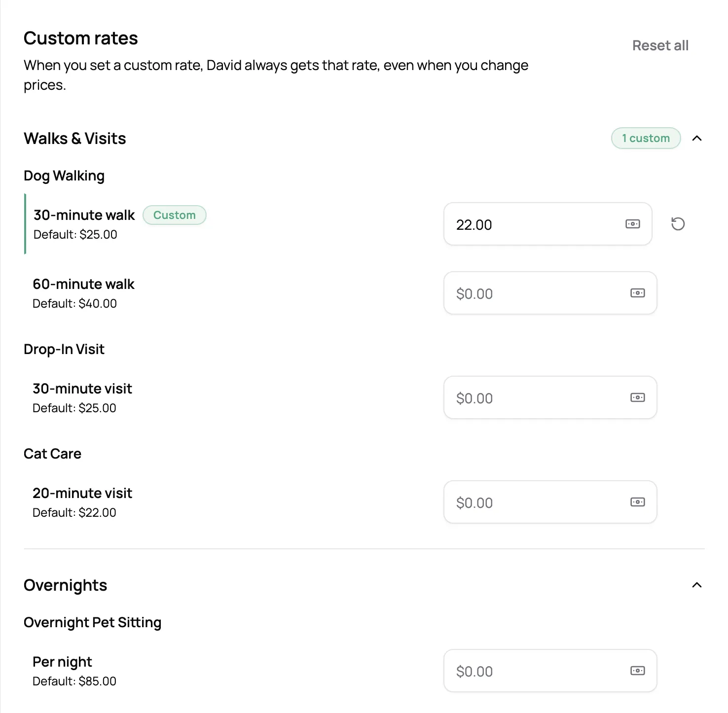Click the '1 custom' badge
Screen dimensions: 728x713
(646, 138)
